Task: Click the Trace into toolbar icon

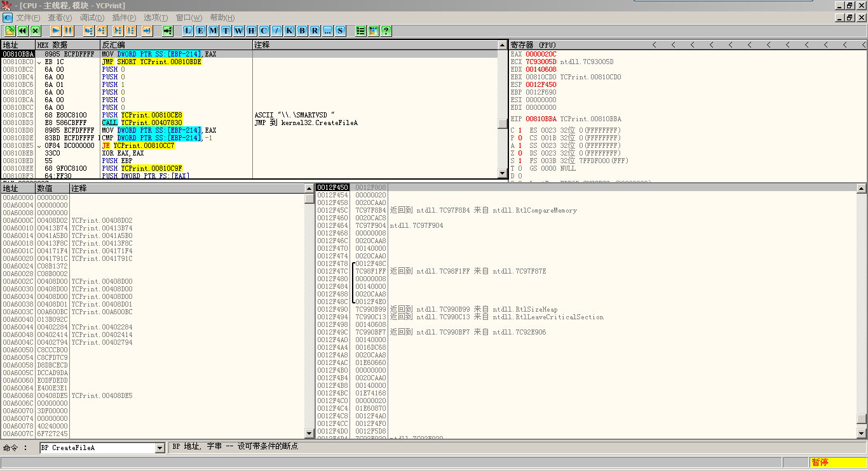Action: (118, 30)
